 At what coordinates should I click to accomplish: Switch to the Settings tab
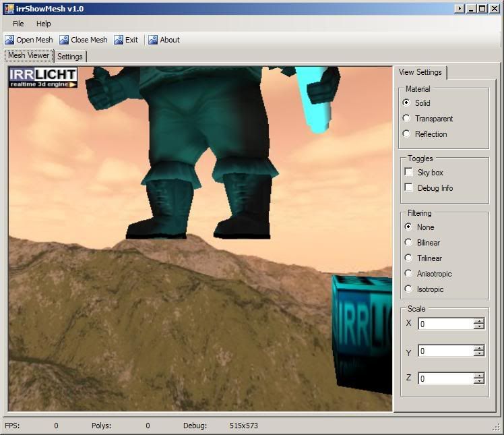[70, 57]
